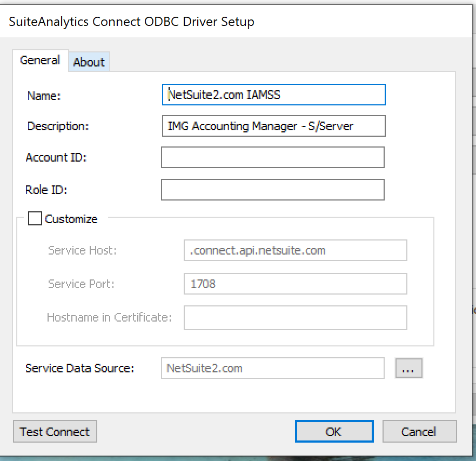Click the Name: label
The height and width of the screenshot is (461, 476).
point(44,96)
